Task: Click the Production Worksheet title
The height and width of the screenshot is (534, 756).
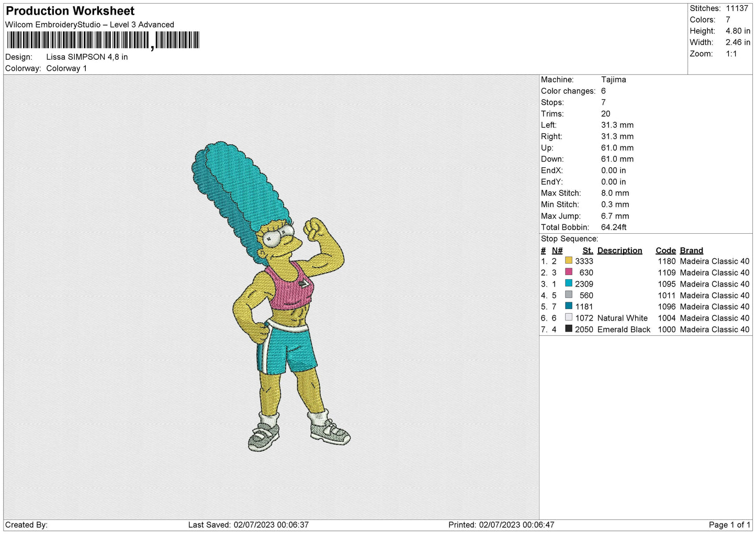Action: (x=70, y=11)
